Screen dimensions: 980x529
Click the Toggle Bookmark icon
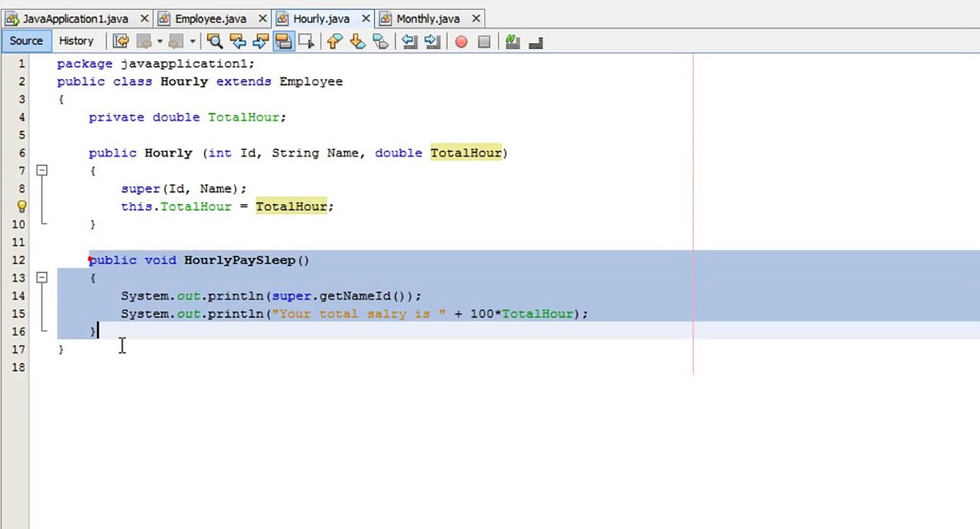point(380,41)
